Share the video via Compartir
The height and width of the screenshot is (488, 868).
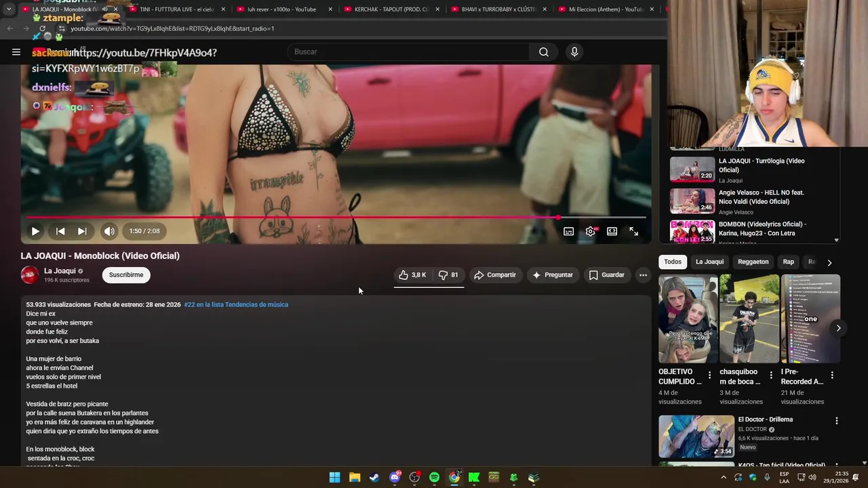click(x=495, y=274)
